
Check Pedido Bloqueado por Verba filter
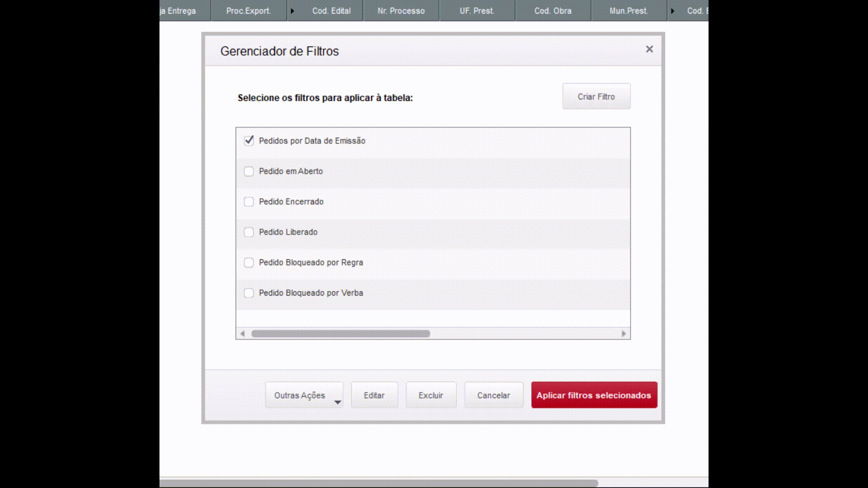click(249, 293)
